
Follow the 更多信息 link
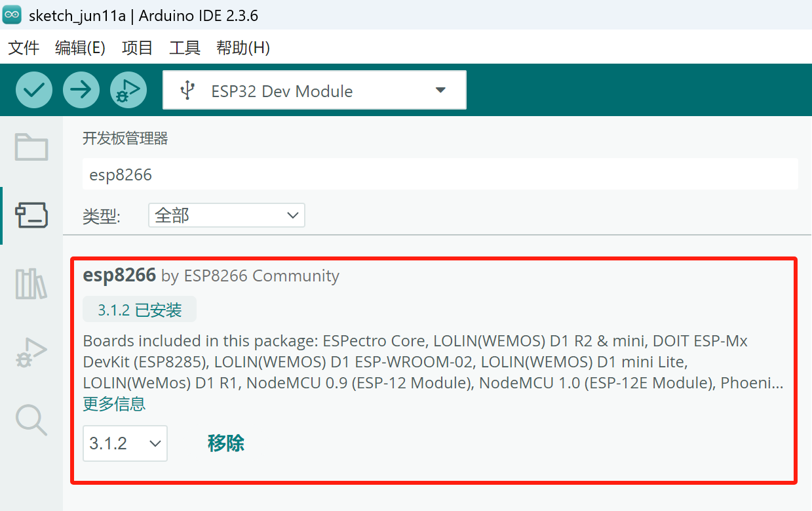[x=114, y=403]
